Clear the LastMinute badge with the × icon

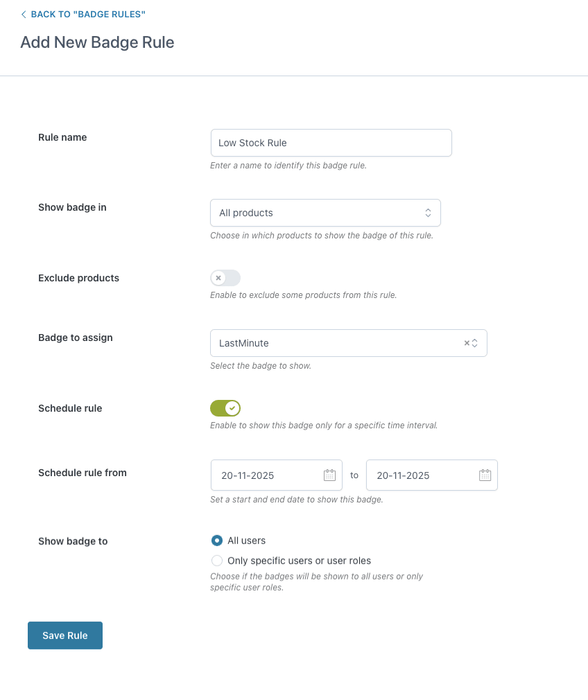click(467, 342)
